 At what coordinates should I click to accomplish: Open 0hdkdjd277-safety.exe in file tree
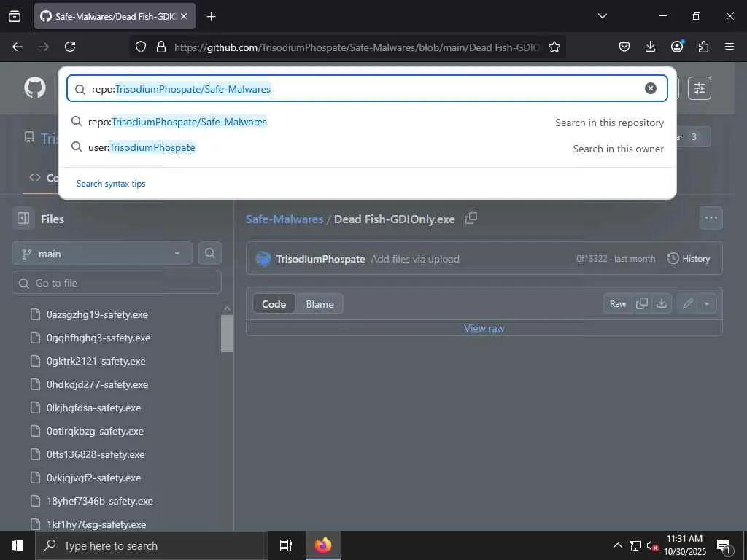click(x=97, y=384)
